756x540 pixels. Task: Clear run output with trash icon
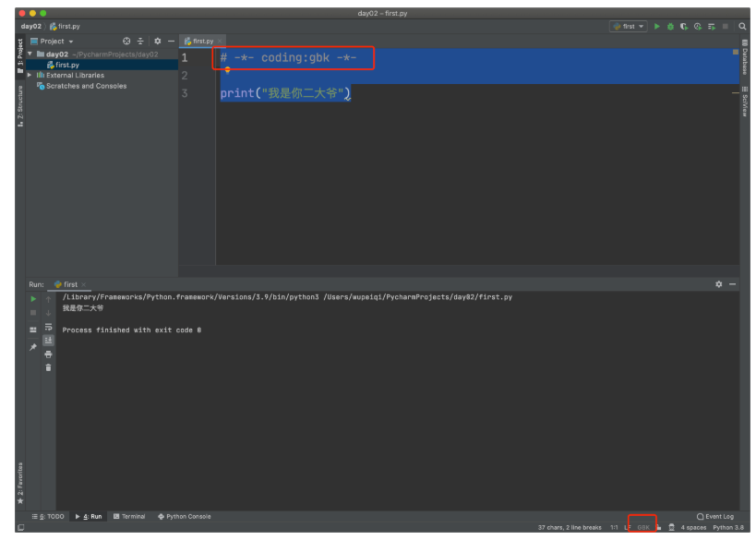coord(48,368)
